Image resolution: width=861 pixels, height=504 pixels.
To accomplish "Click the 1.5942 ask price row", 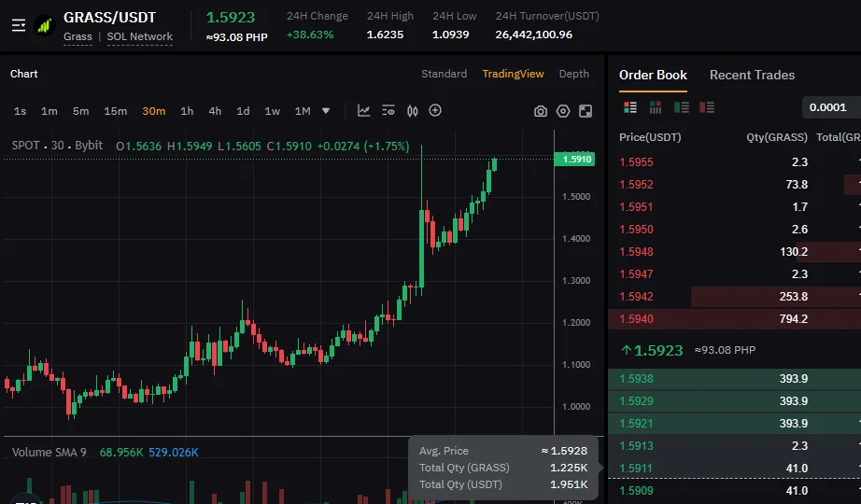I will pyautogui.click(x=734, y=297).
